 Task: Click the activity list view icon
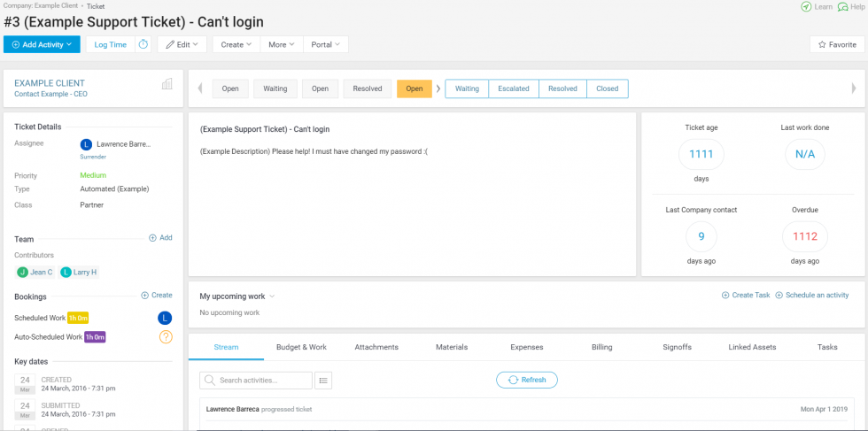pos(323,381)
